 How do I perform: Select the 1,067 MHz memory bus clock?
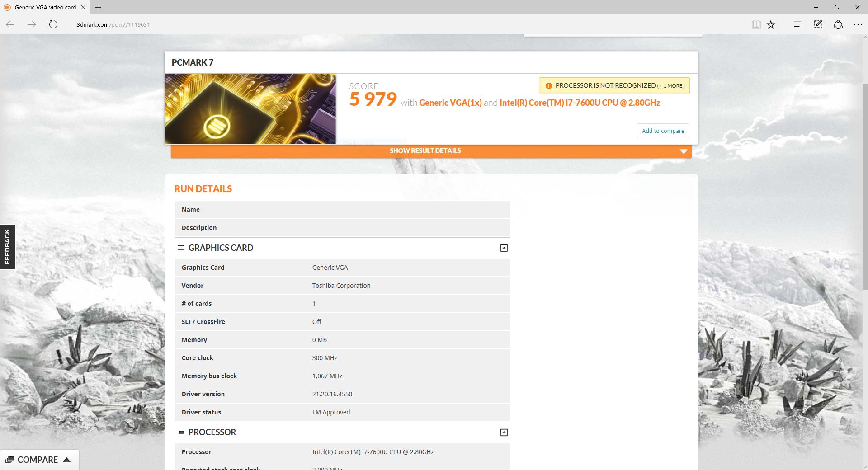pos(327,376)
